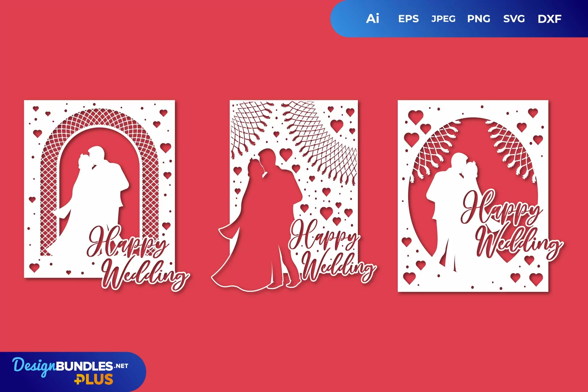Screen dimensions: 588x392
Task: Click the Ai format label
Action: [372, 18]
